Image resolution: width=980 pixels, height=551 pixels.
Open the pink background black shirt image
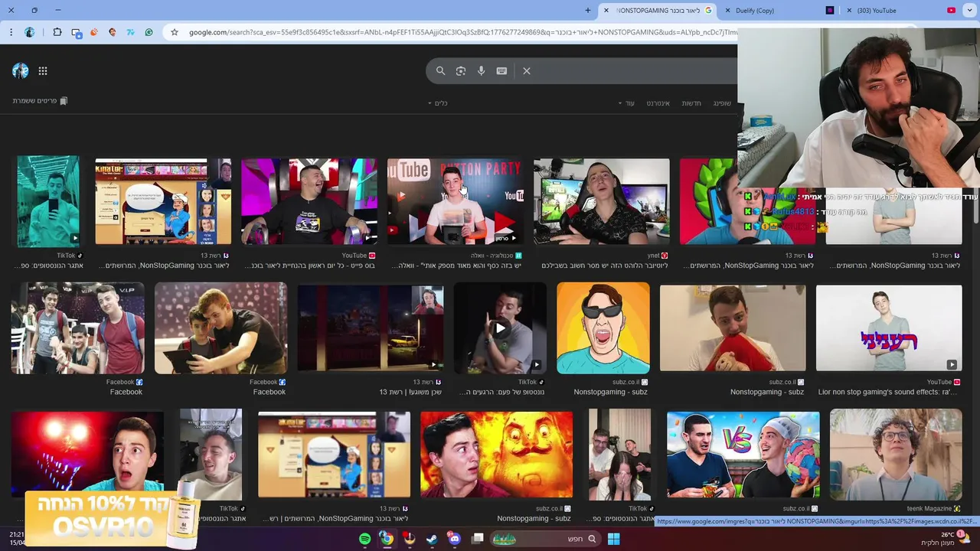[x=309, y=202]
